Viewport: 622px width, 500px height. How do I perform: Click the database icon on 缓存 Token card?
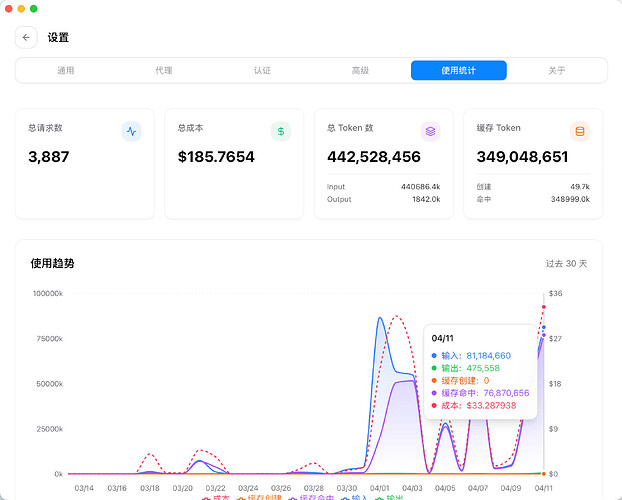pos(580,131)
